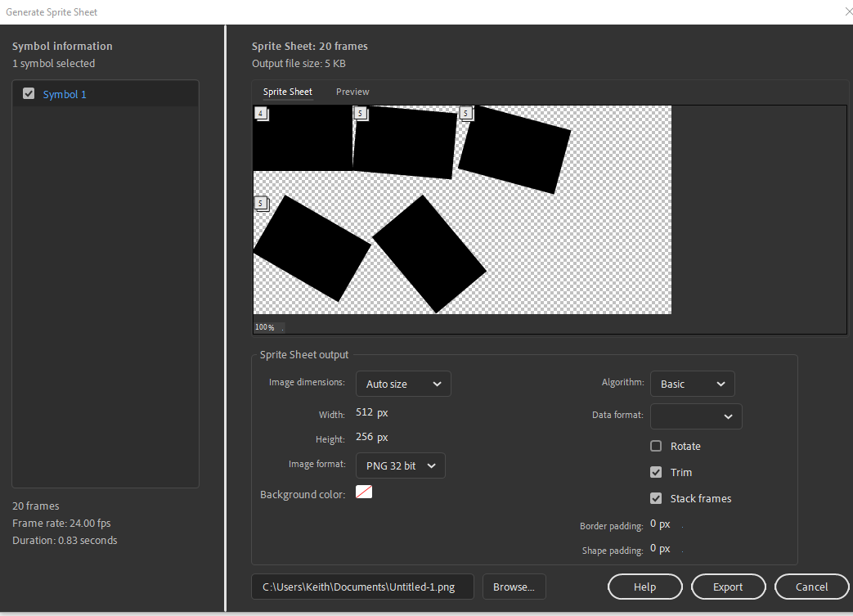
Task: Disable the Trim option
Action: [656, 472]
